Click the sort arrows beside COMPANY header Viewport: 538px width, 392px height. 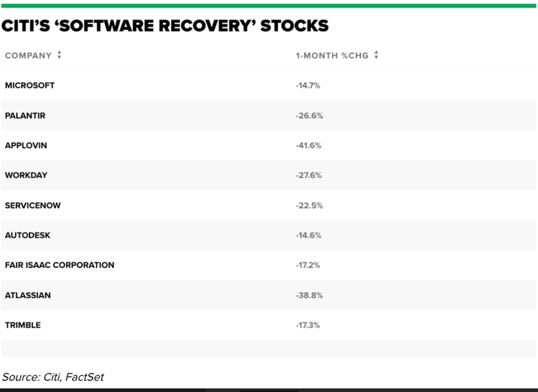click(60, 55)
